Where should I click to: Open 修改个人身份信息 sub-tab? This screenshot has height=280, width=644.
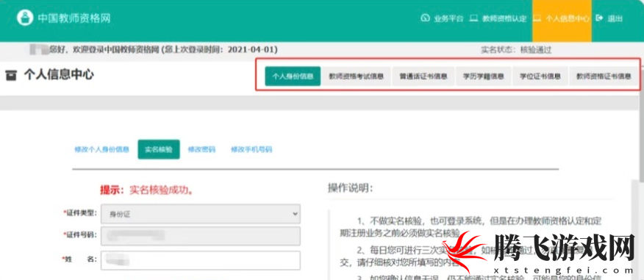coord(102,149)
